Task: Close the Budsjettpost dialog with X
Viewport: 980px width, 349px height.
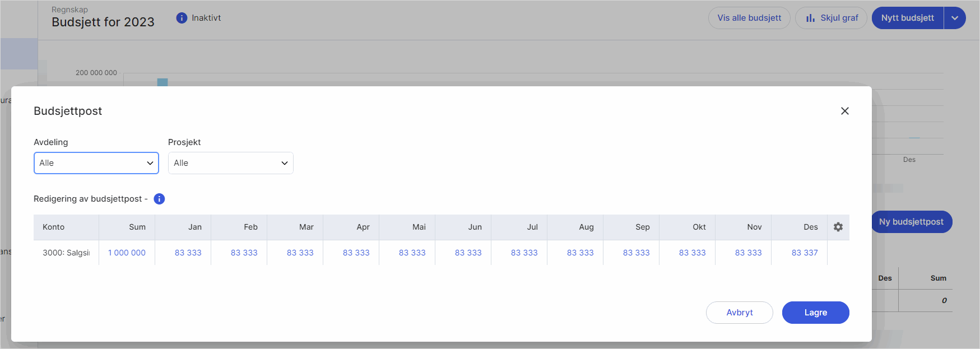Action: [x=844, y=111]
